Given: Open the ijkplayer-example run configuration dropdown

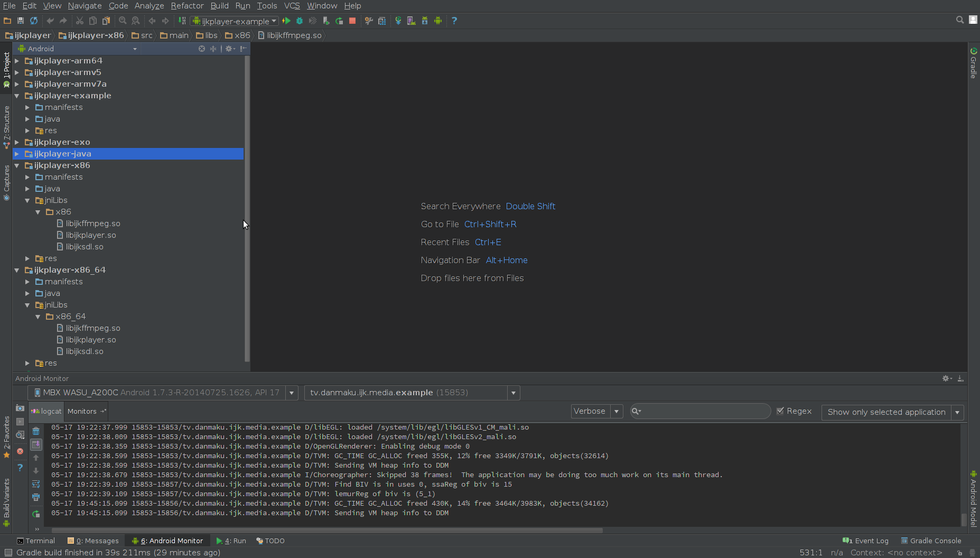Looking at the screenshot, I should point(235,21).
